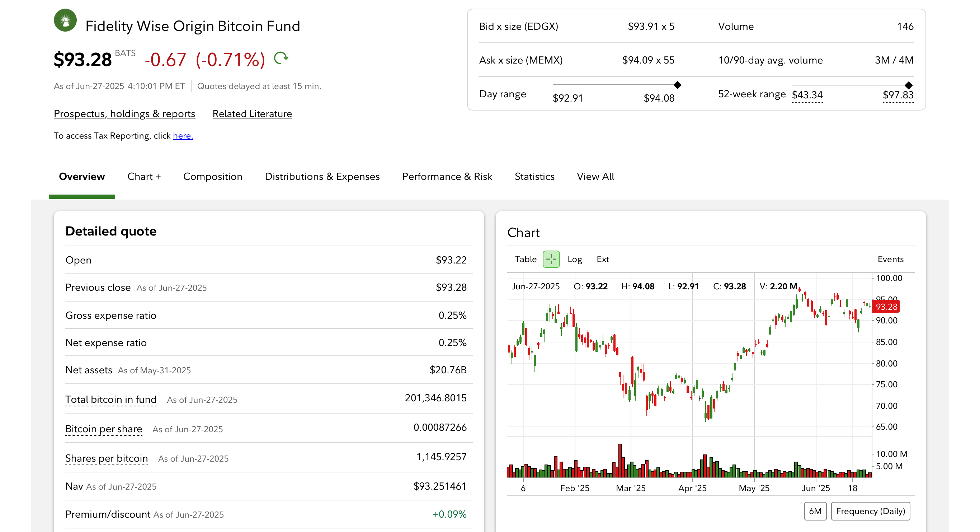Switch chart to Table view
The image size is (980, 532).
[x=526, y=259]
